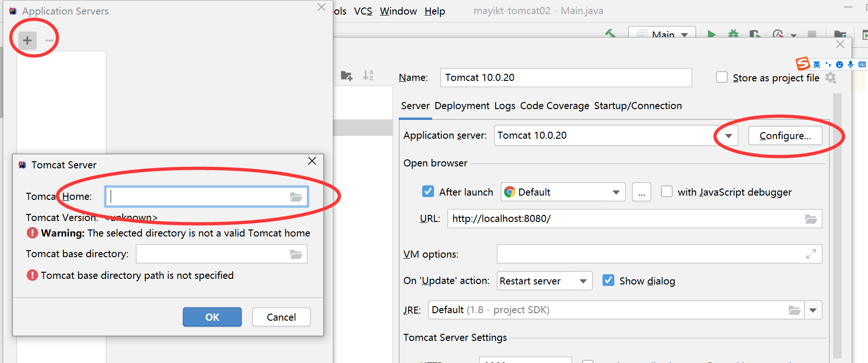Click Cancel in Tomcat Server dialog
The image size is (868, 363).
(x=281, y=317)
